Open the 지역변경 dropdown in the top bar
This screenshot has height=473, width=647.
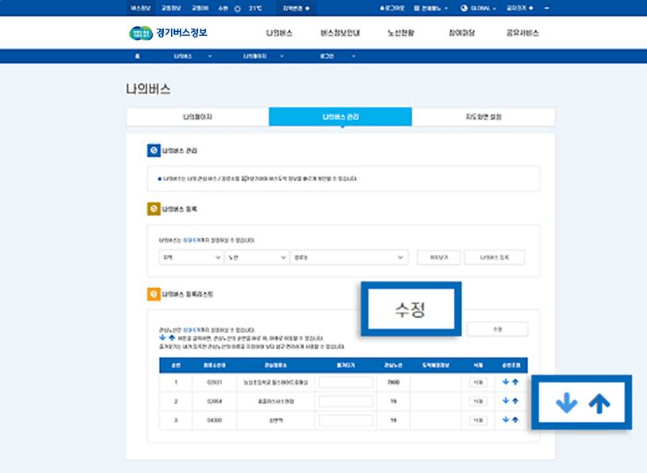[296, 8]
